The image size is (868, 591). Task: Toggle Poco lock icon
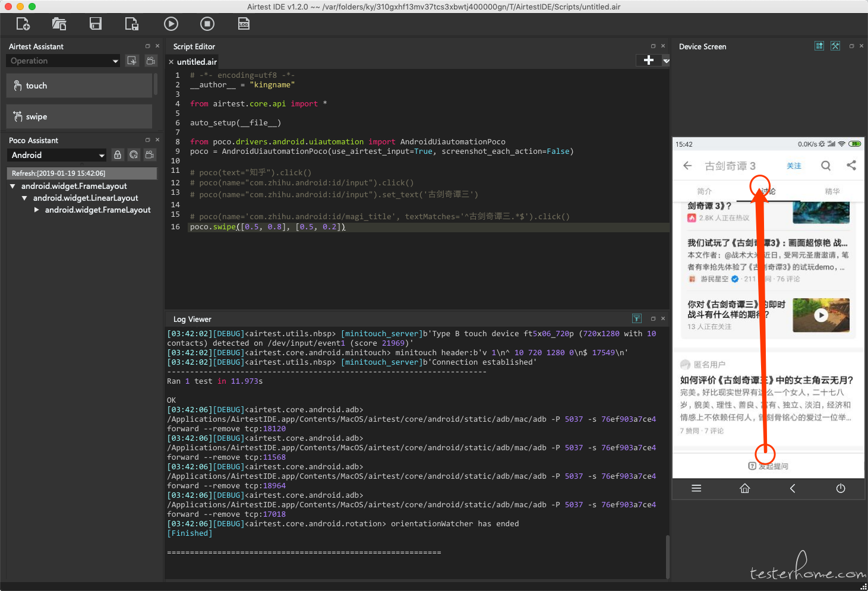click(118, 155)
